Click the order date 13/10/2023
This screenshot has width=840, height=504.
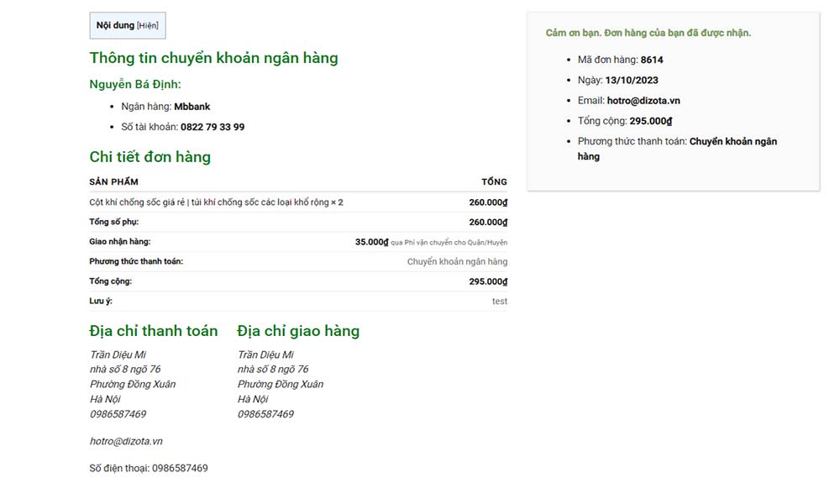[x=632, y=81]
